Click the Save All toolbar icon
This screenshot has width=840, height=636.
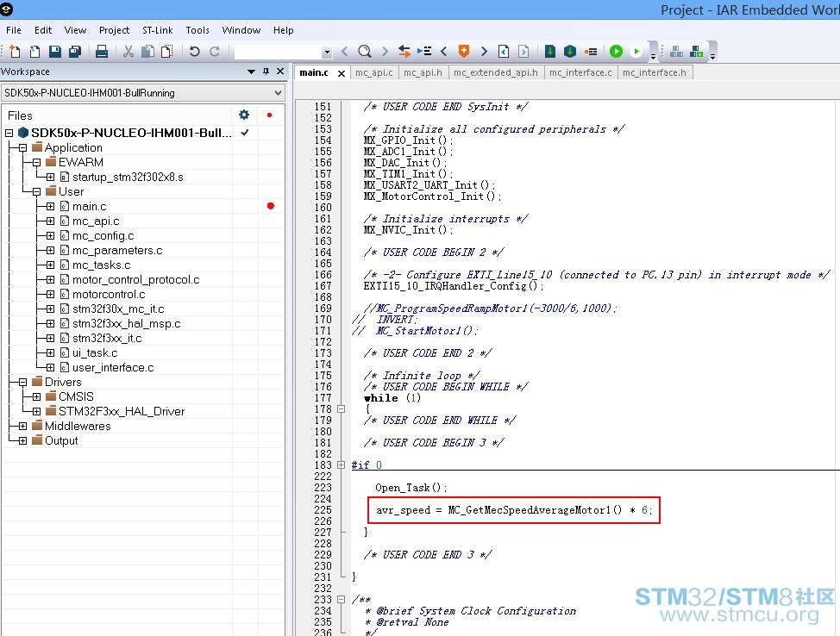(75, 52)
